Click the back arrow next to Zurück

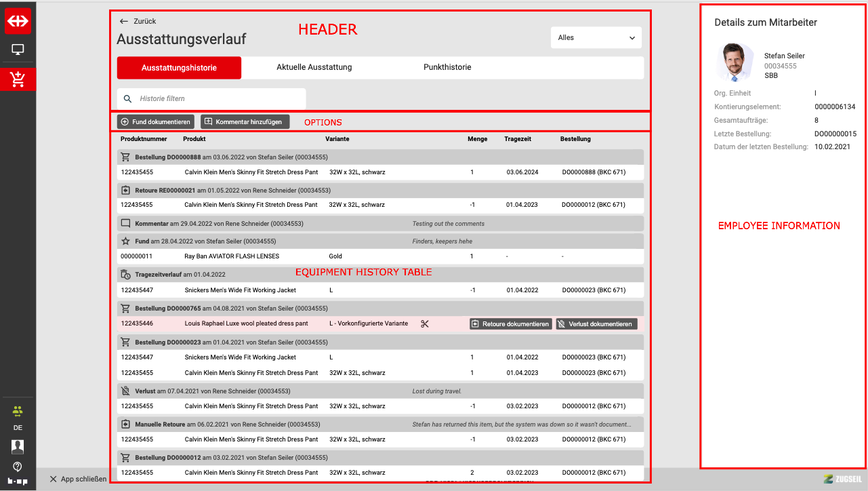(x=123, y=21)
